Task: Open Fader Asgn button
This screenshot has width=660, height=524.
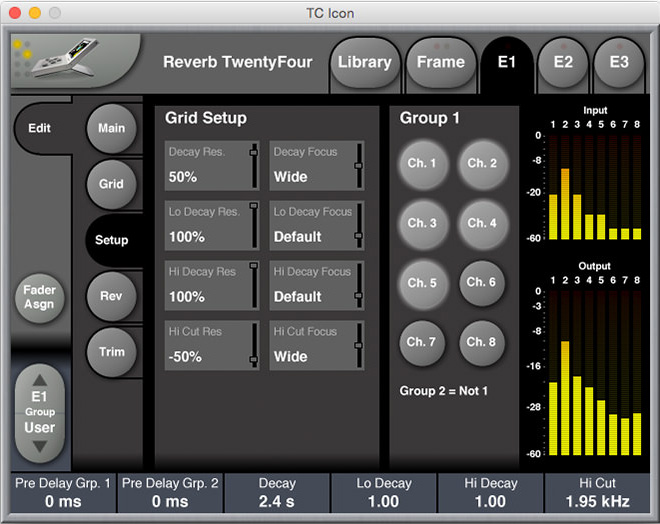Action: 40,297
